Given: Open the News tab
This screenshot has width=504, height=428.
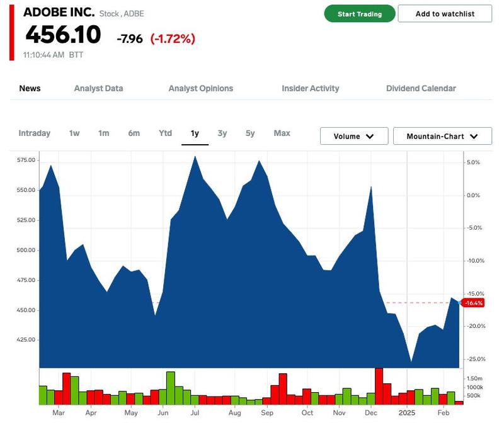Looking at the screenshot, I should tap(30, 88).
